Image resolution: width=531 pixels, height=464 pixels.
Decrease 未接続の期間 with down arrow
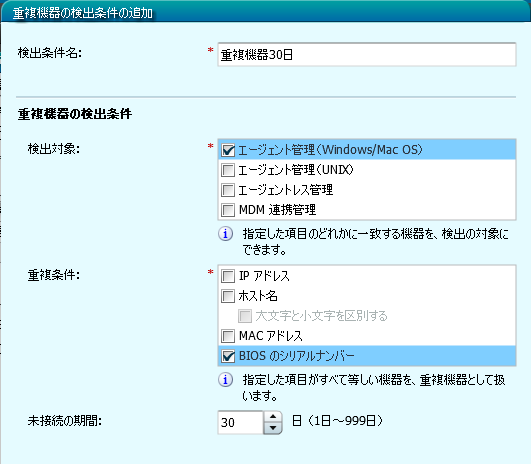coord(273,428)
